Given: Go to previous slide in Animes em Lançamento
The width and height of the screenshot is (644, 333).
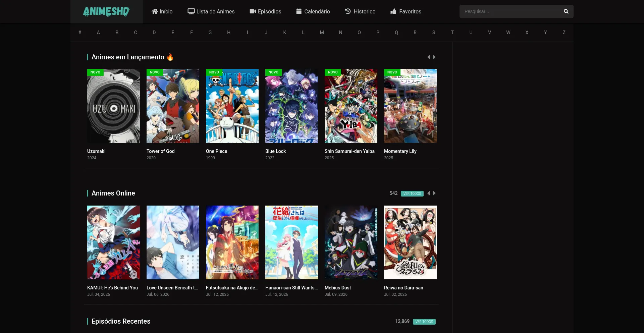Looking at the screenshot, I should (428, 57).
